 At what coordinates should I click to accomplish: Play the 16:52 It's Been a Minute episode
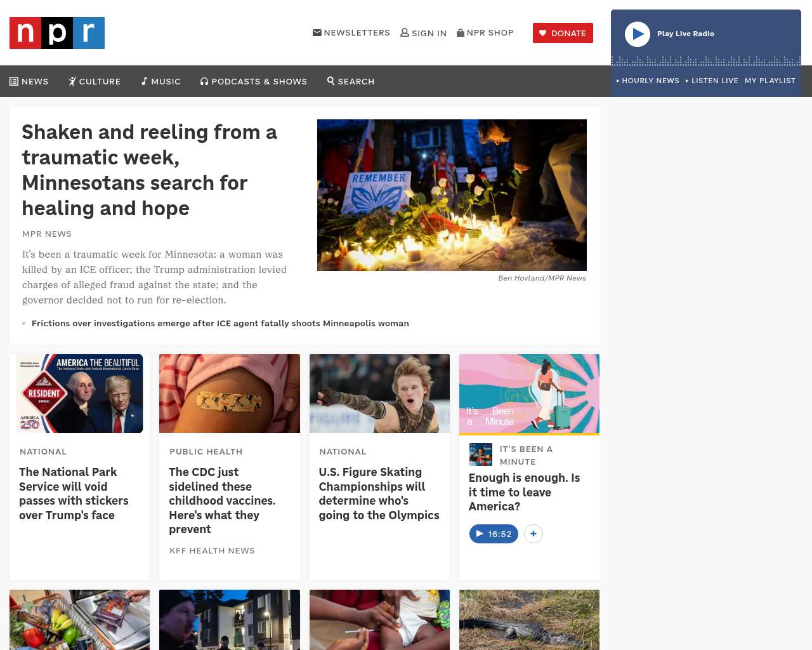[x=494, y=534]
